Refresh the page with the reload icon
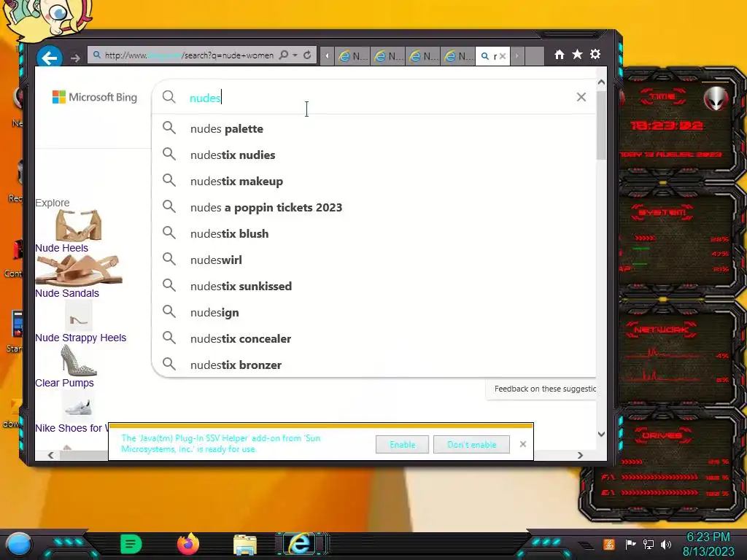Viewport: 747px width, 560px height. [x=307, y=55]
